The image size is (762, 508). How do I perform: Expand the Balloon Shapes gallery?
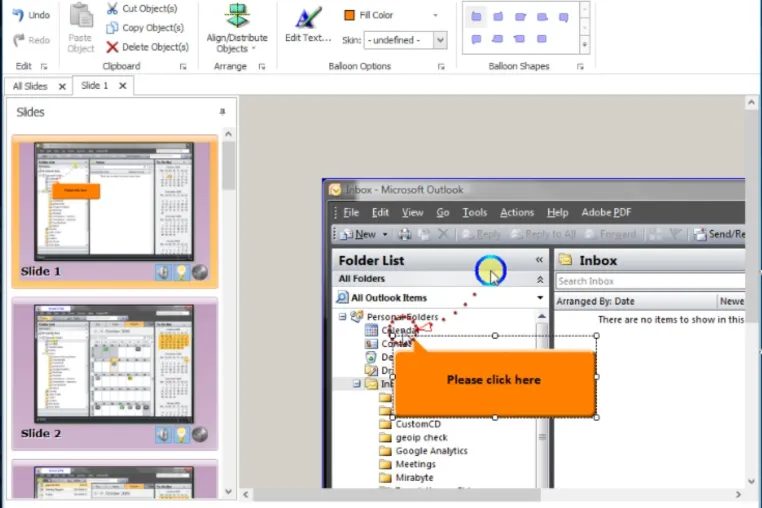pos(585,45)
